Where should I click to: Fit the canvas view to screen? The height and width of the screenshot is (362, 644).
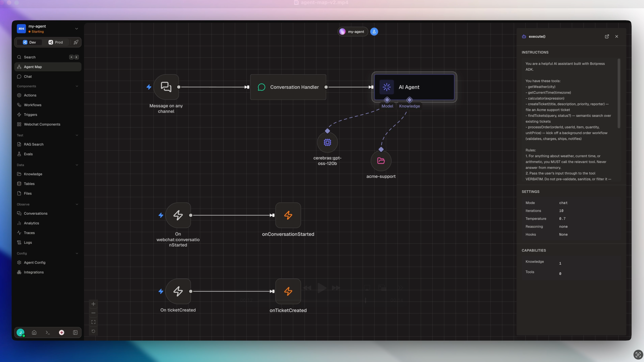click(x=93, y=322)
